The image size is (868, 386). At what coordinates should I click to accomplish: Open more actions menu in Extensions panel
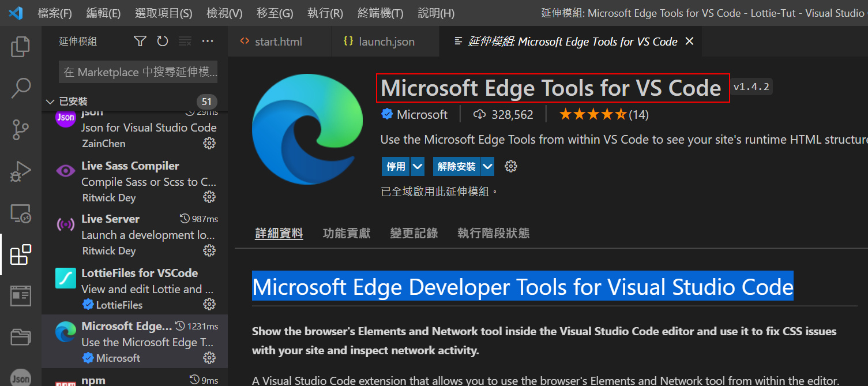(208, 41)
